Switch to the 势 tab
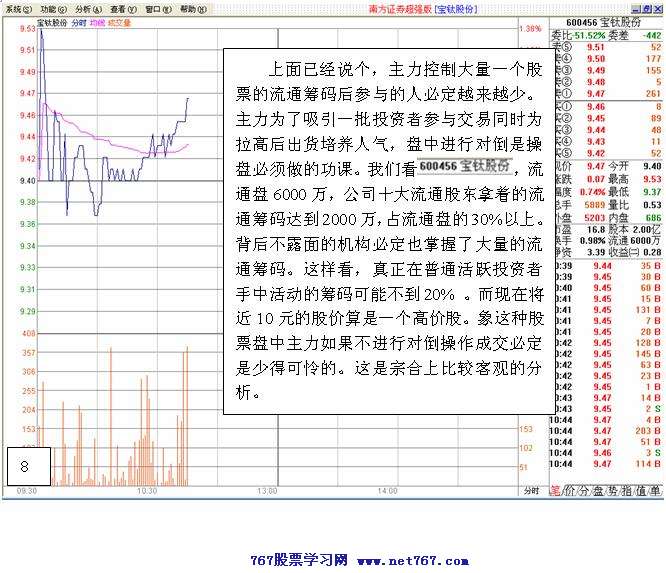The image size is (666, 573). coord(612,492)
